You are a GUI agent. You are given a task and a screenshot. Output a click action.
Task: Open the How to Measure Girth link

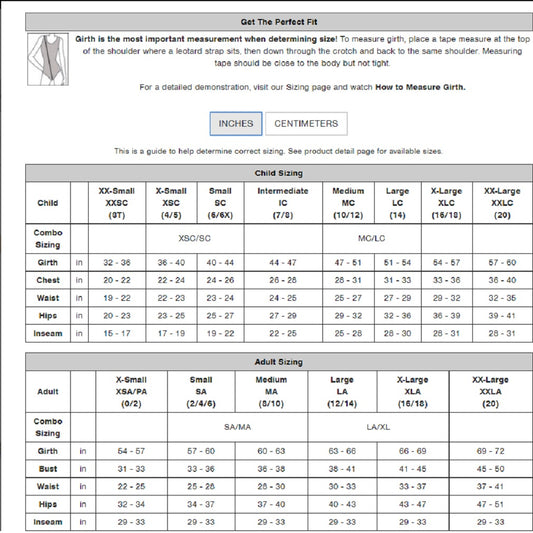tap(420, 87)
